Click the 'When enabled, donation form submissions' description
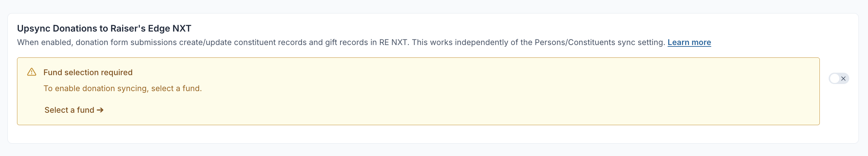Image resolution: width=868 pixels, height=156 pixels. (x=97, y=43)
